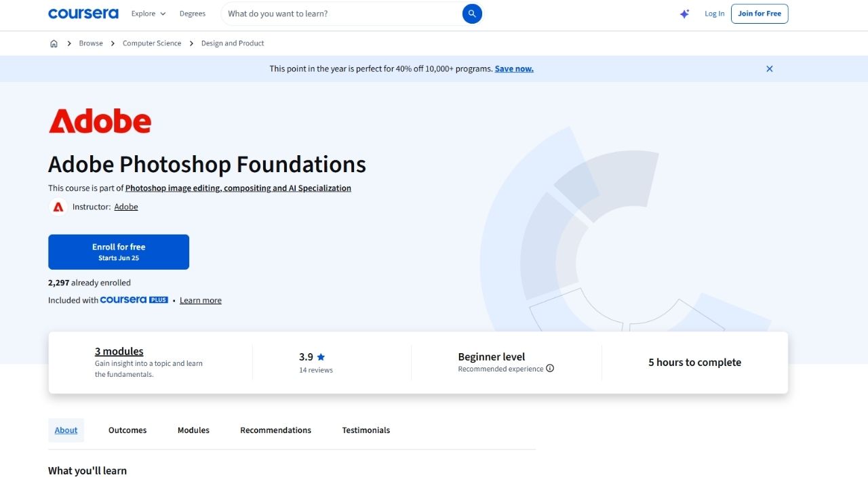Viewport: 868px width, 488px height.
Task: Click the blue search magnifier button
Action: coord(472,14)
